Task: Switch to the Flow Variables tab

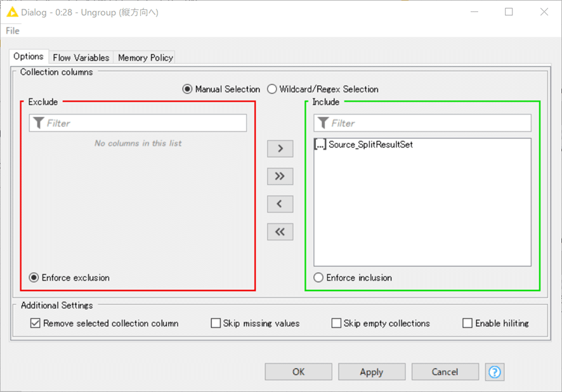Action: point(81,57)
